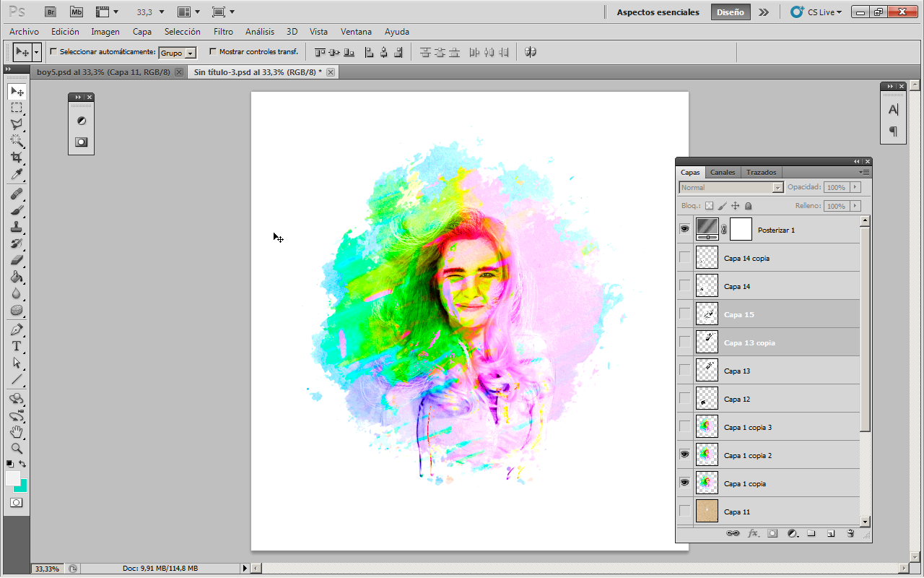Select the Sponge tool
Image resolution: width=924 pixels, height=578 pixels.
click(17, 310)
